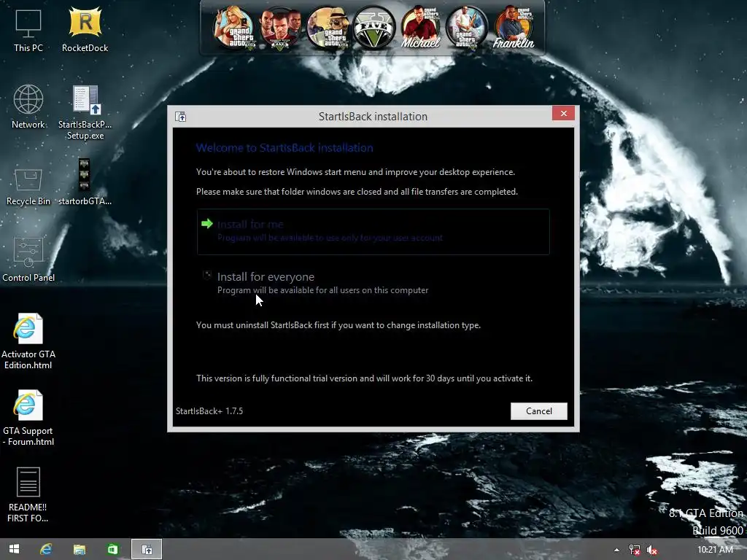Choose Install for everyone option

click(x=373, y=283)
